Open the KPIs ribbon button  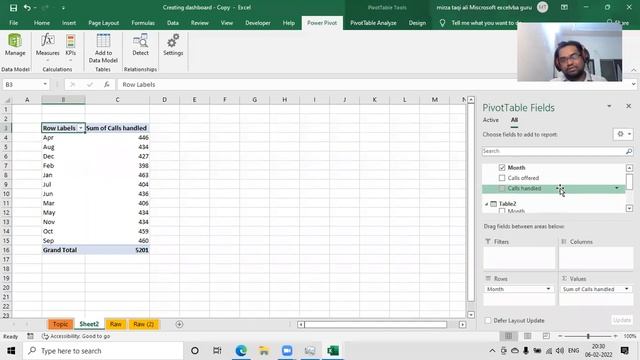coord(71,47)
